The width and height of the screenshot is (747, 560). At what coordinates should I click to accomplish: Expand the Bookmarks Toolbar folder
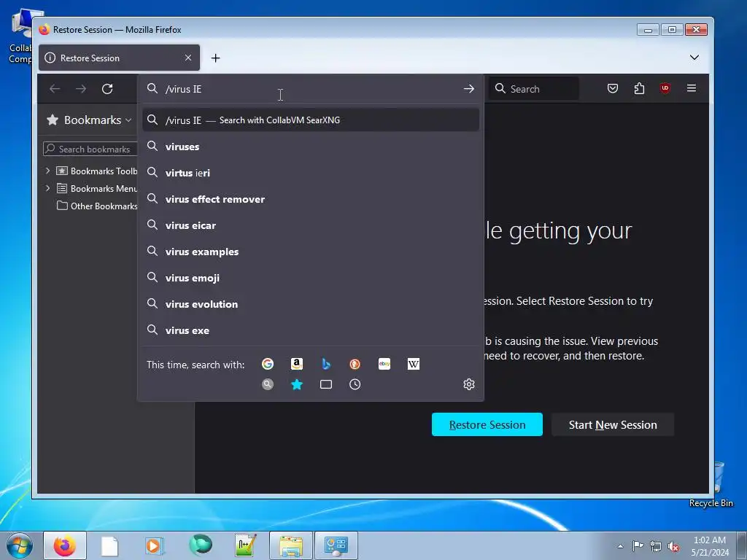pos(47,171)
